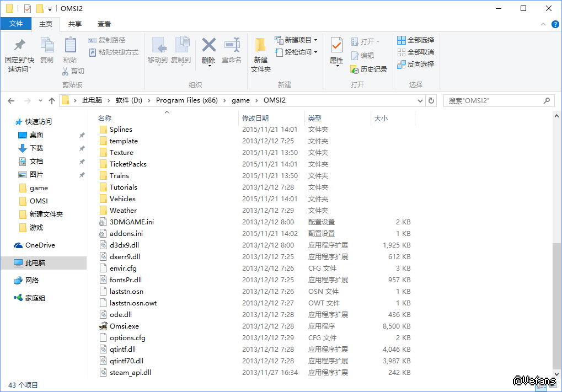The image size is (562, 392).
Task: Click the Edit ribbon button
Action: (x=362, y=56)
